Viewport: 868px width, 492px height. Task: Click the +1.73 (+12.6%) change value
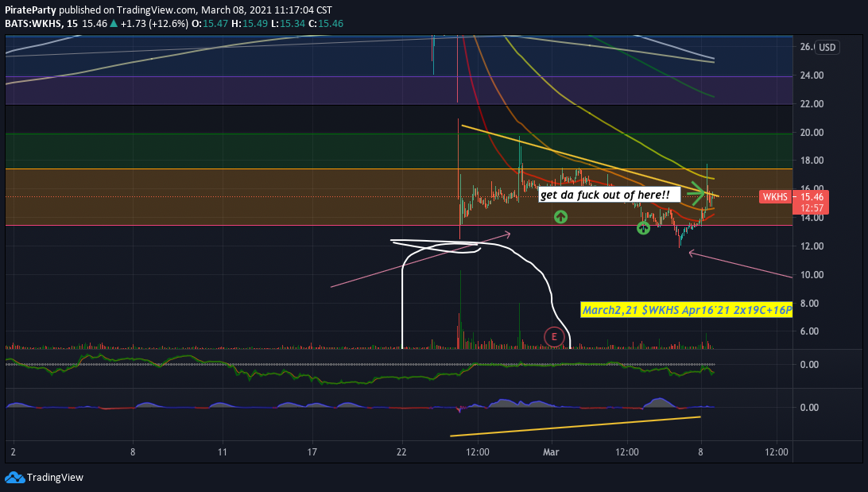click(x=154, y=24)
